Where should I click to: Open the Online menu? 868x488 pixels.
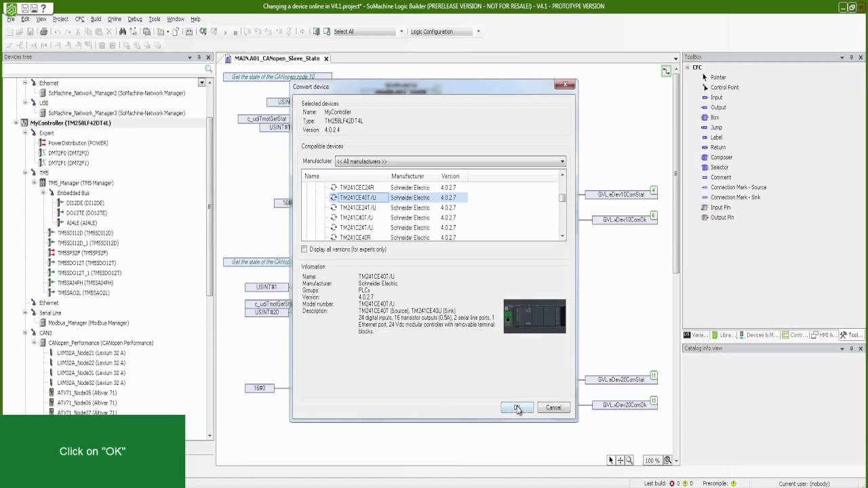(x=114, y=19)
